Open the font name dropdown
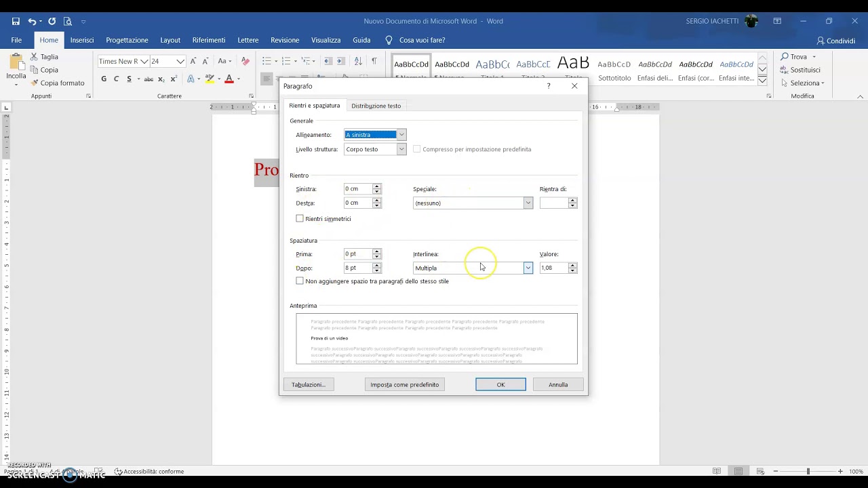Viewport: 868px width, 488px height. tap(144, 61)
